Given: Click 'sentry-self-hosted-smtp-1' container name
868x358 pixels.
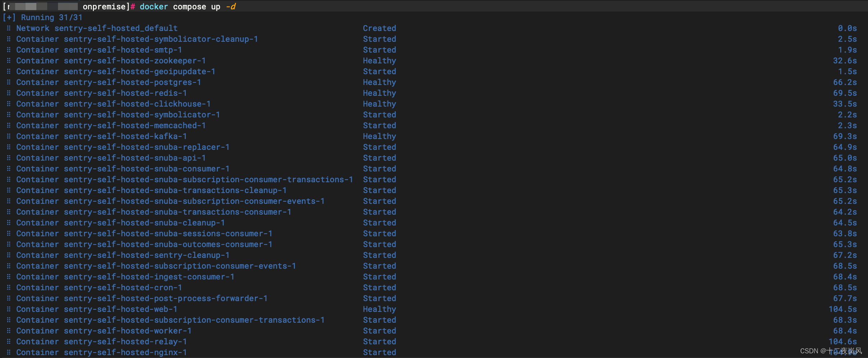Looking at the screenshot, I should point(123,50).
